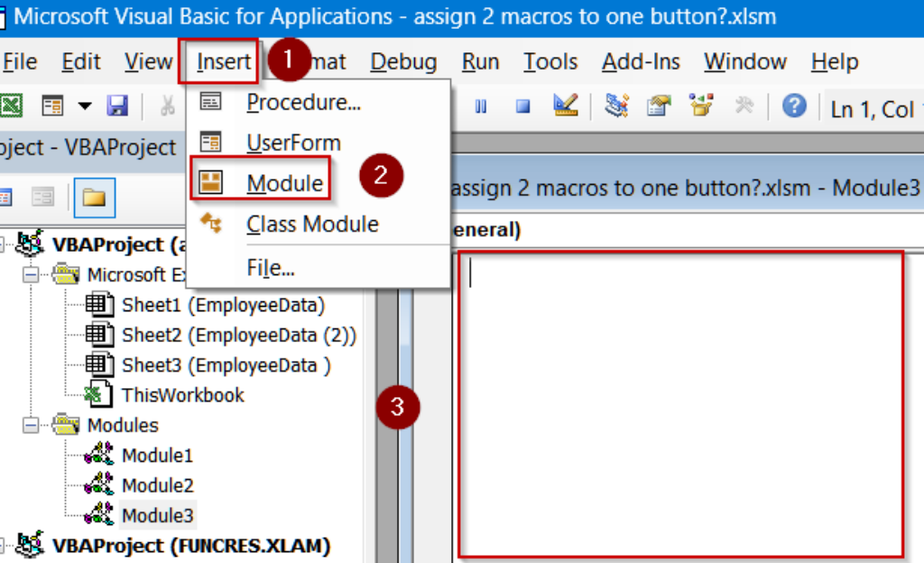This screenshot has width=924, height=563.
Task: Click the View Microsoft Excel toolbar icon
Action: (11, 106)
